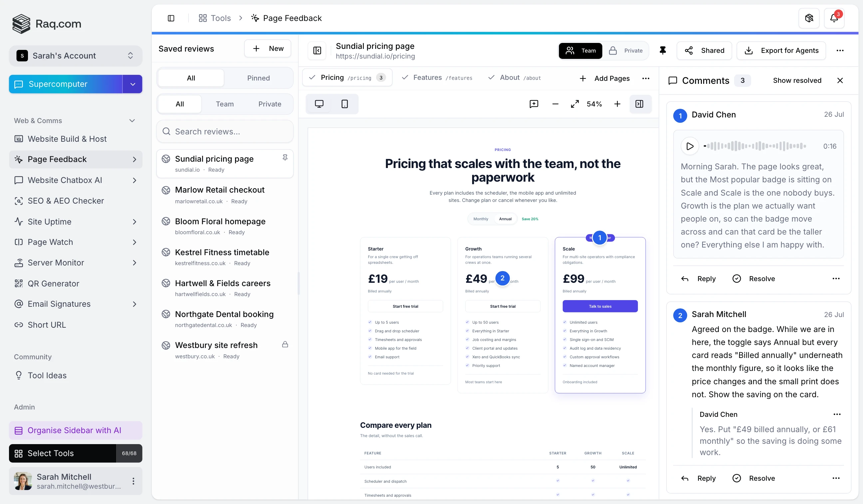
Task: Click comment marker 2 on Growth price
Action: 502,278
